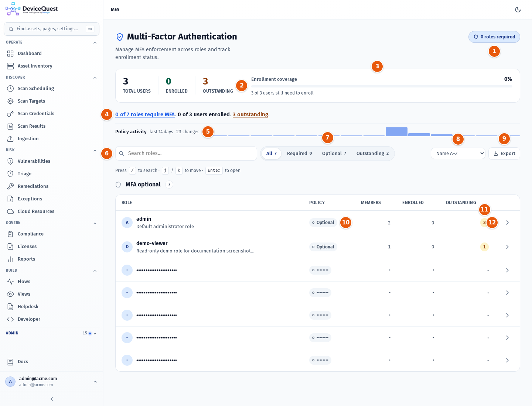Open Compliance clipboard icon

click(10, 234)
